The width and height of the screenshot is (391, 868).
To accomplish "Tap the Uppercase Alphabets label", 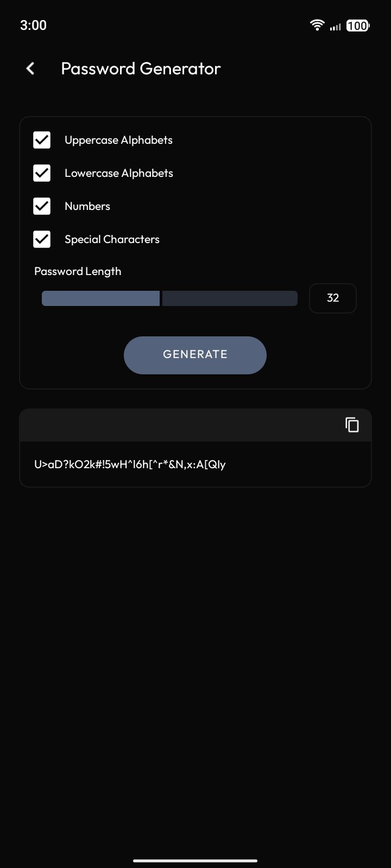I will 118,140.
